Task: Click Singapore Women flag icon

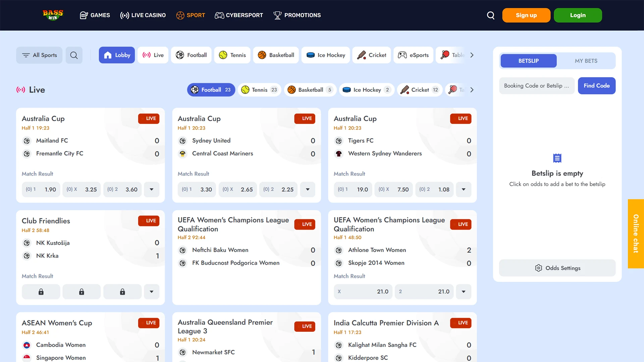Action: 27,358
